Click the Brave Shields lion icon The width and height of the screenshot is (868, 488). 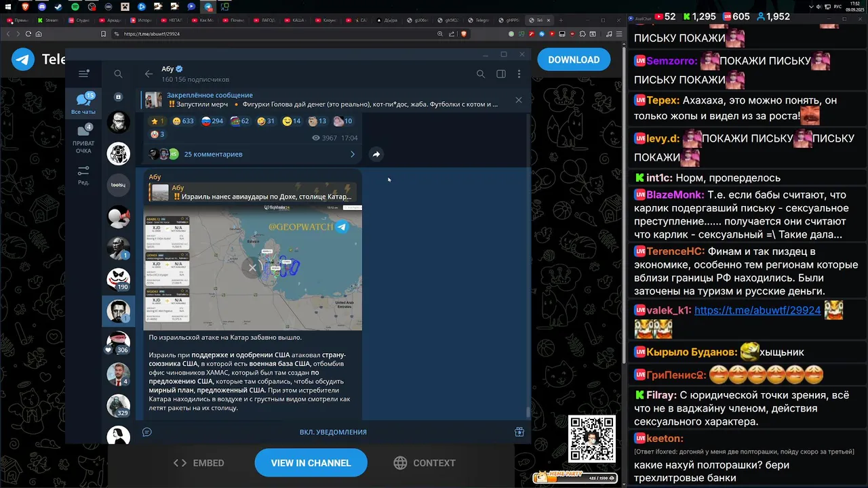[464, 34]
